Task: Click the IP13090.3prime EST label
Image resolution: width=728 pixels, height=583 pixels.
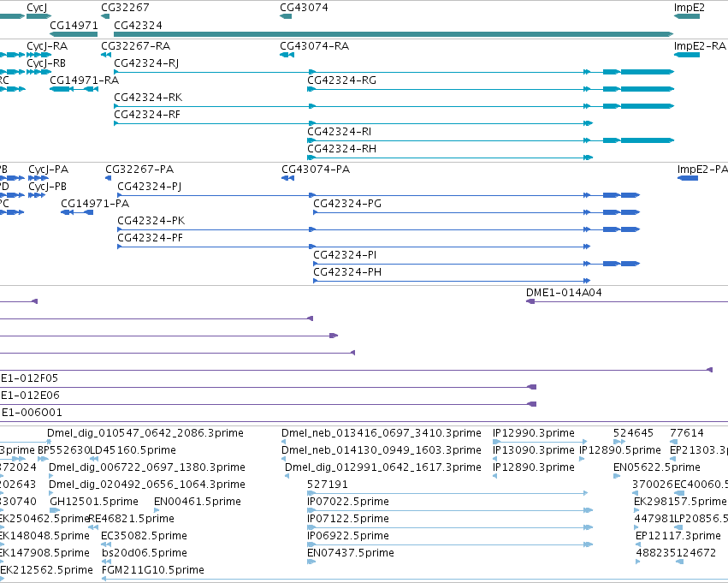Action: (x=534, y=450)
